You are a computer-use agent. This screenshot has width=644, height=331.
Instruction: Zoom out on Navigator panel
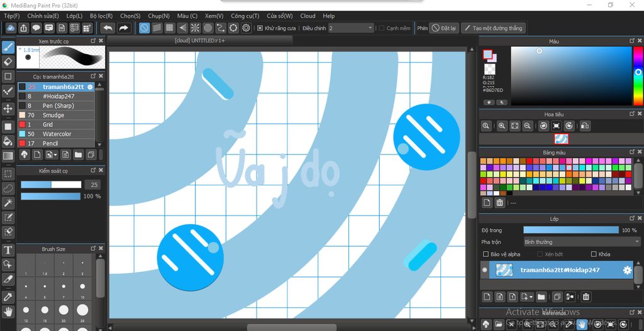[528, 126]
